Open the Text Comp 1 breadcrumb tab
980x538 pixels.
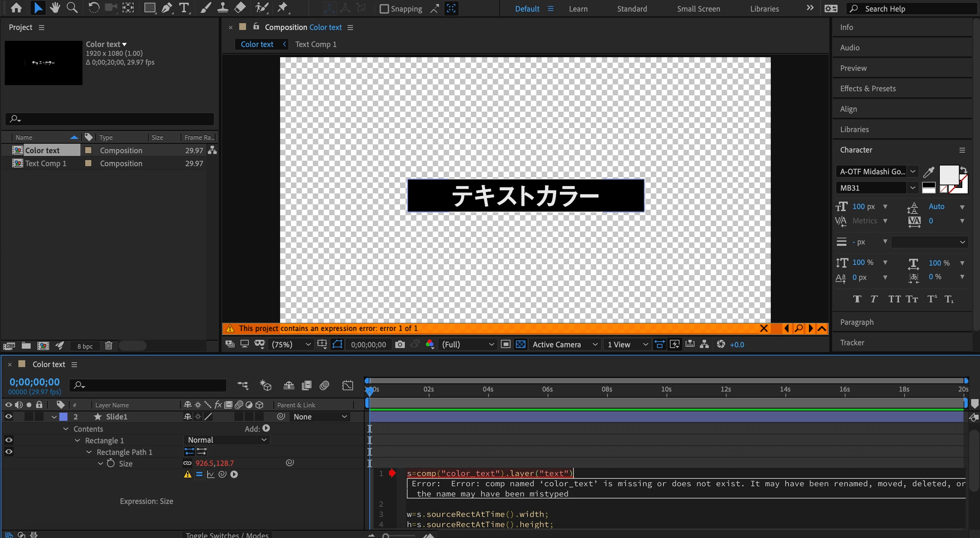point(316,44)
